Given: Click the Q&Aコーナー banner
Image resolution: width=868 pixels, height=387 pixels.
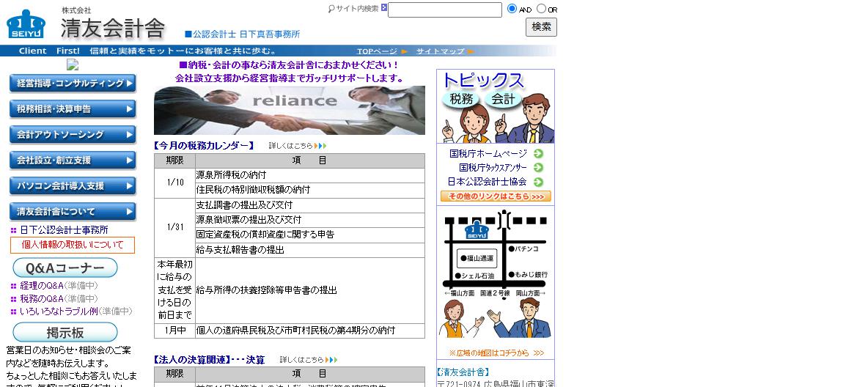Looking at the screenshot, I should coord(65,268).
